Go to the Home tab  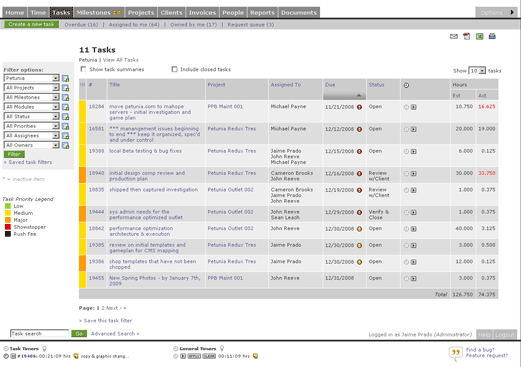click(x=15, y=13)
